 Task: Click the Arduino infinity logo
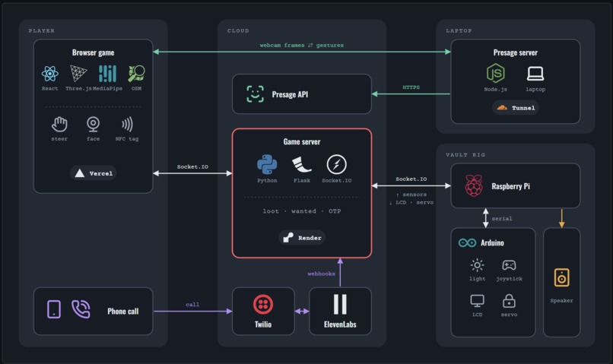pyautogui.click(x=467, y=243)
